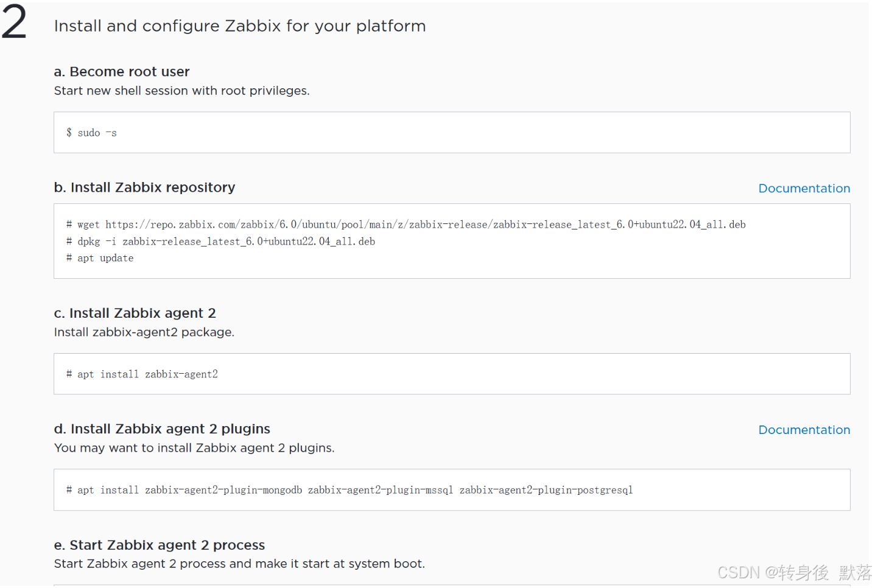Image resolution: width=875 pixels, height=588 pixels.
Task: Click 'b. Install Zabbix repository' heading
Action: point(144,187)
